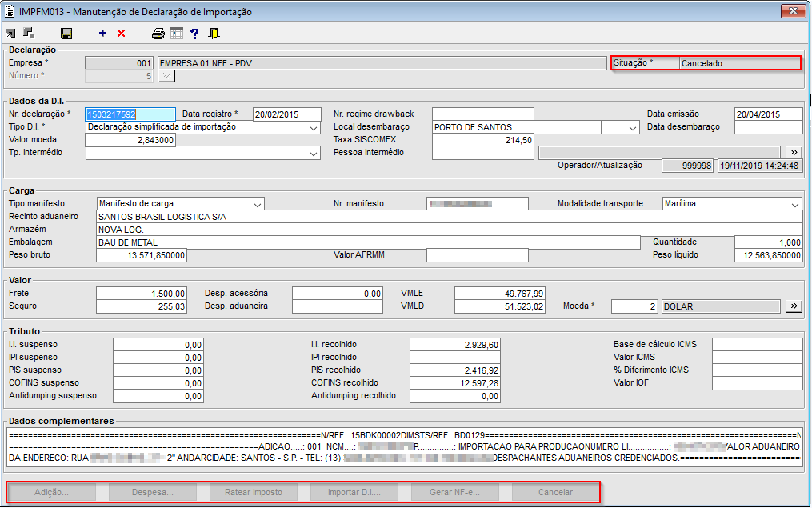Save the declaration with the floppy disk icon
The width and height of the screenshot is (812, 508).
(66, 34)
